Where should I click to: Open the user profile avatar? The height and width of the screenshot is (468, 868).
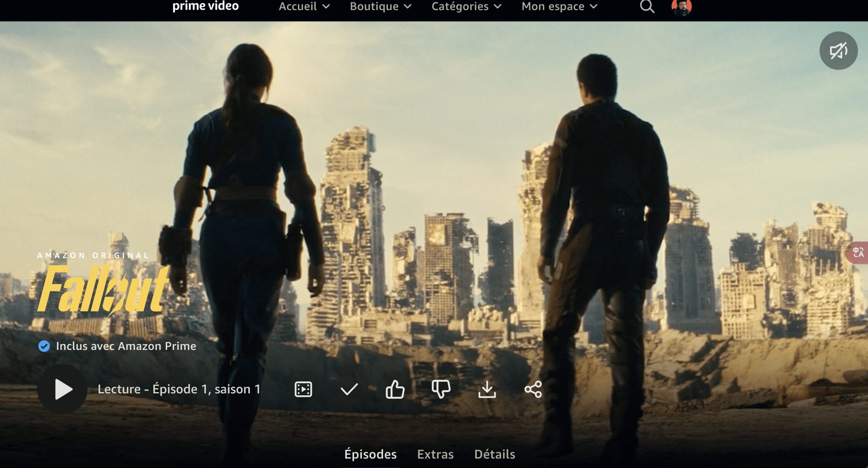coord(682,7)
